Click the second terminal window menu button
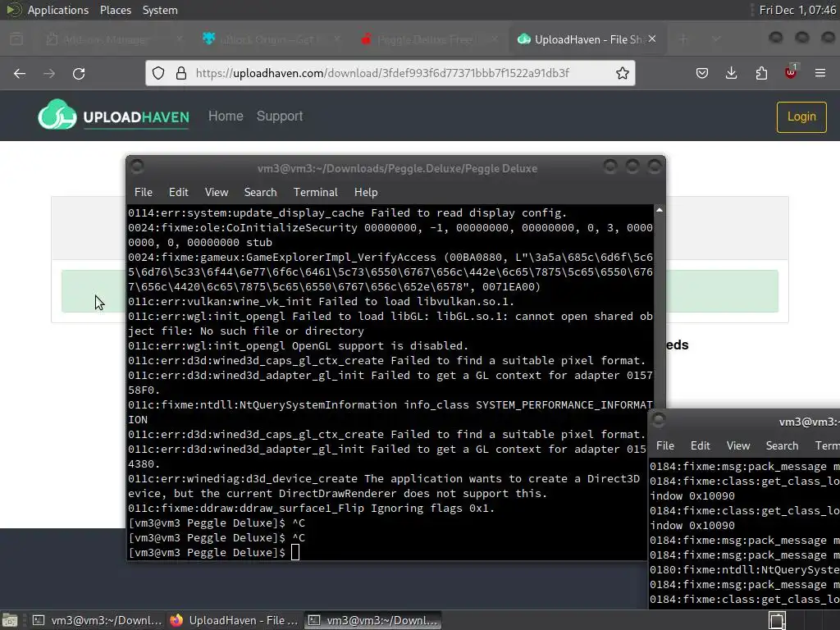 click(x=659, y=421)
